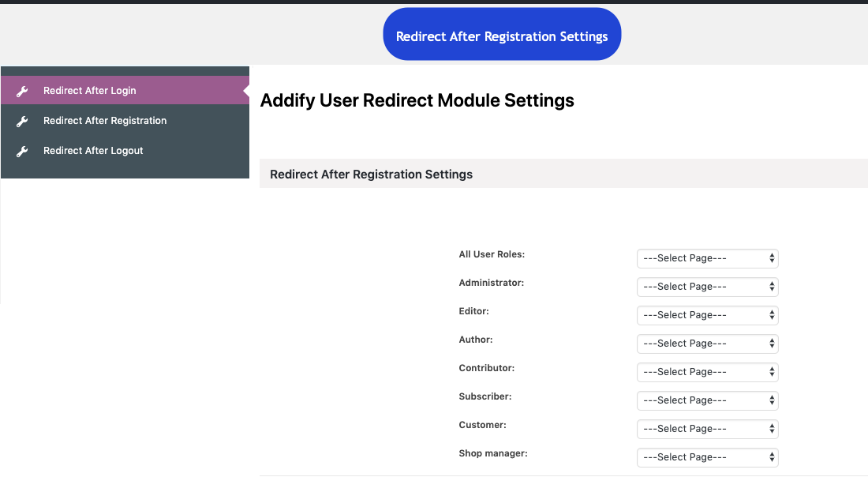Click the blue Redirect After Registration Settings button
Screen dimensions: 868x477
pyautogui.click(x=502, y=36)
